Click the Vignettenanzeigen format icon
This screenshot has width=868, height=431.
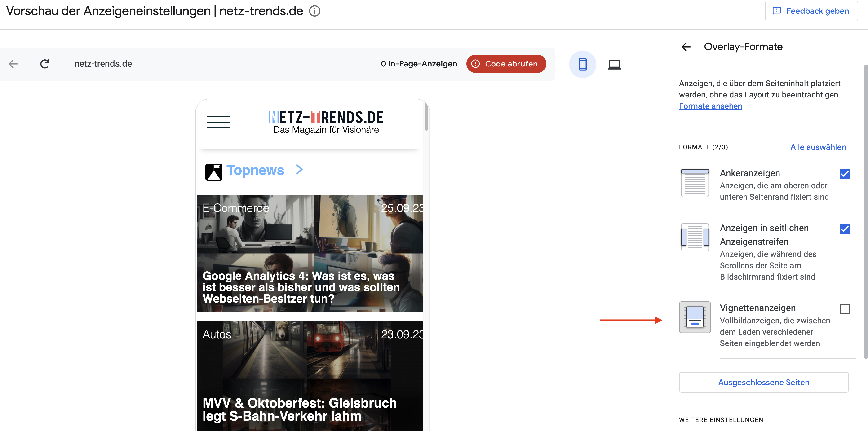pyautogui.click(x=695, y=317)
